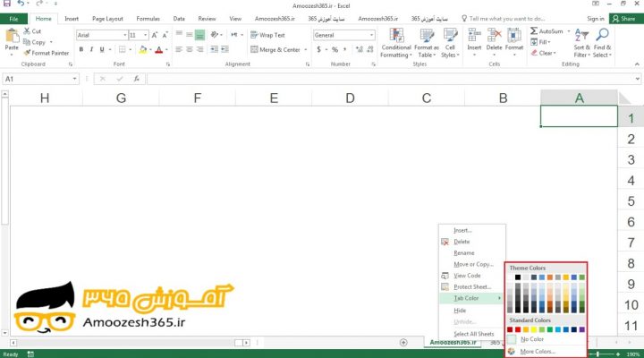Open the File tab

(13, 19)
